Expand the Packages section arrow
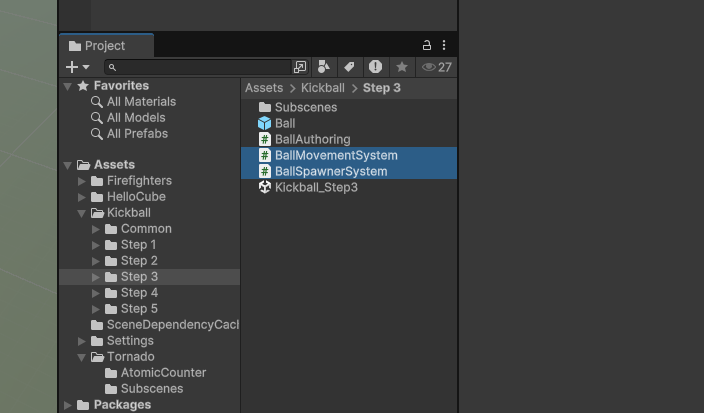The width and height of the screenshot is (704, 413). click(68, 405)
